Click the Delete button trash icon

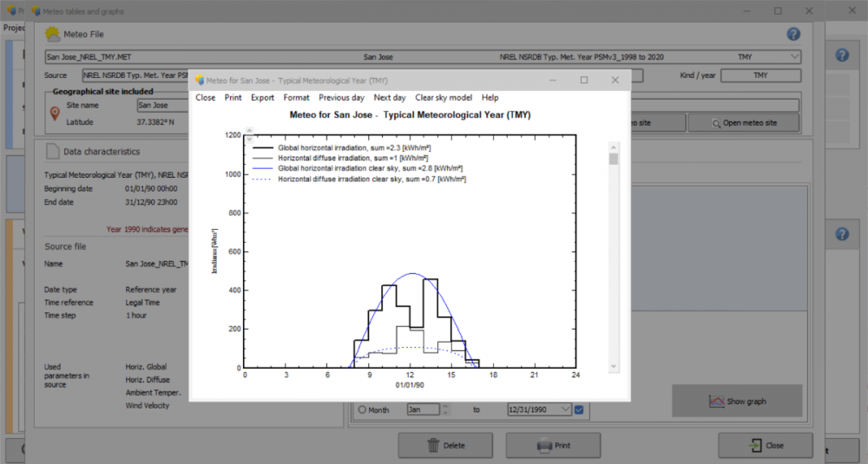click(433, 445)
